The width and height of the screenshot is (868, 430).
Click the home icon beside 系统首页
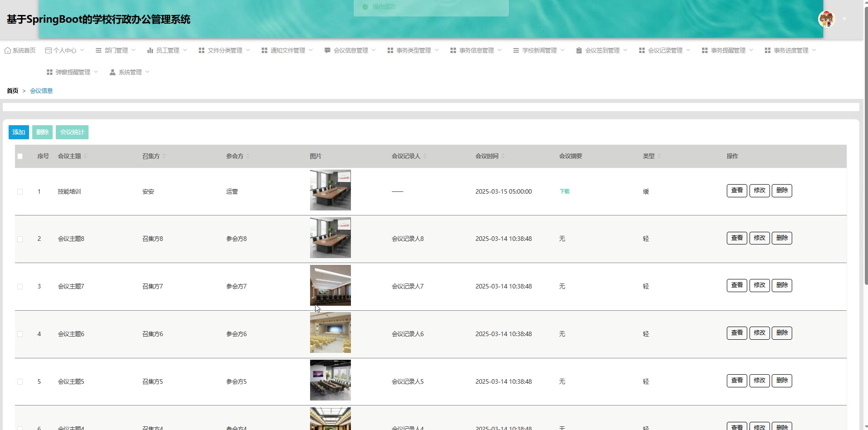[x=7, y=50]
